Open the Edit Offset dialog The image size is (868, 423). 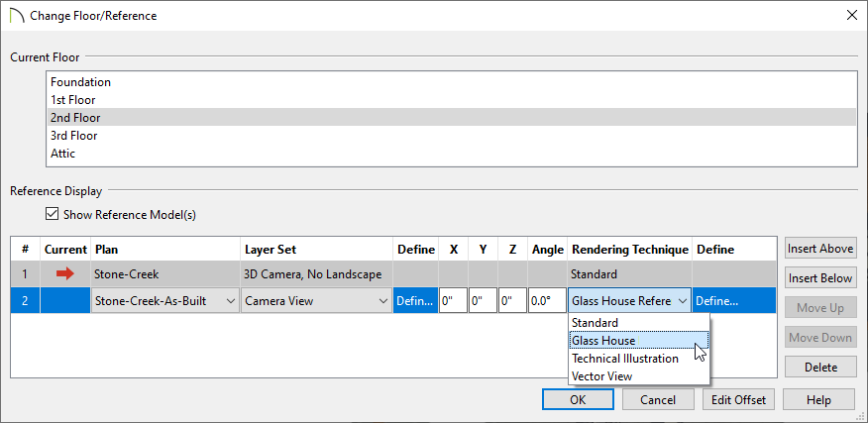click(738, 400)
